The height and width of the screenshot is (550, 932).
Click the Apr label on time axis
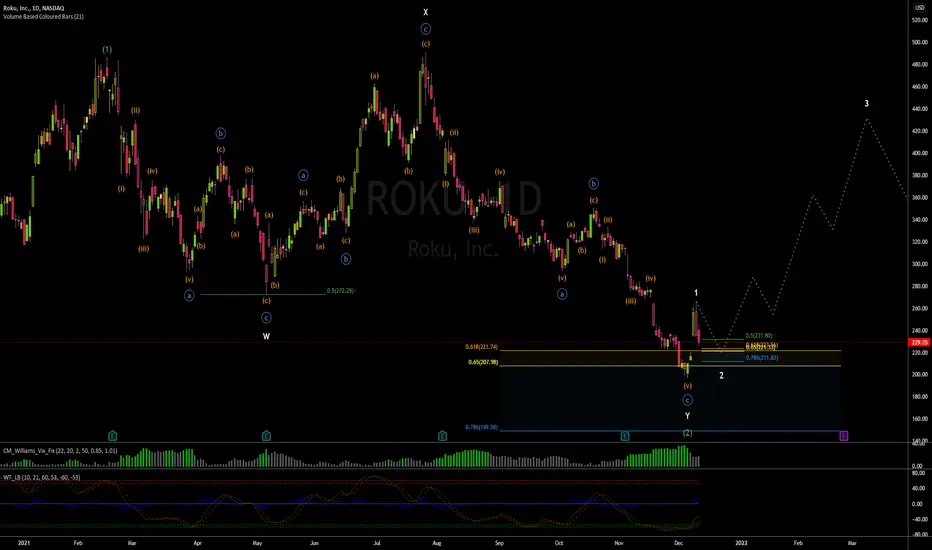pos(197,543)
